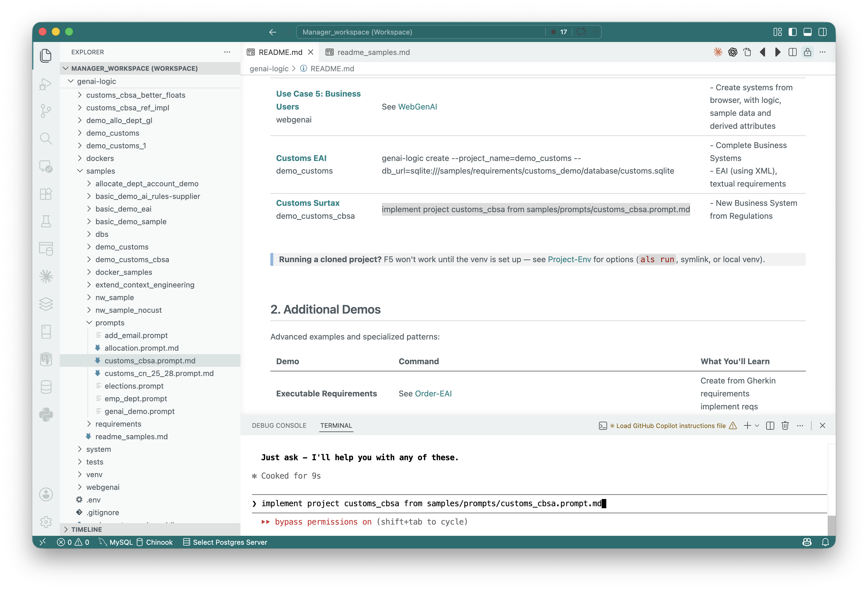Open the editor More Actions ellipsis
Viewport: 868px width, 591px height.
pyautogui.click(x=822, y=52)
